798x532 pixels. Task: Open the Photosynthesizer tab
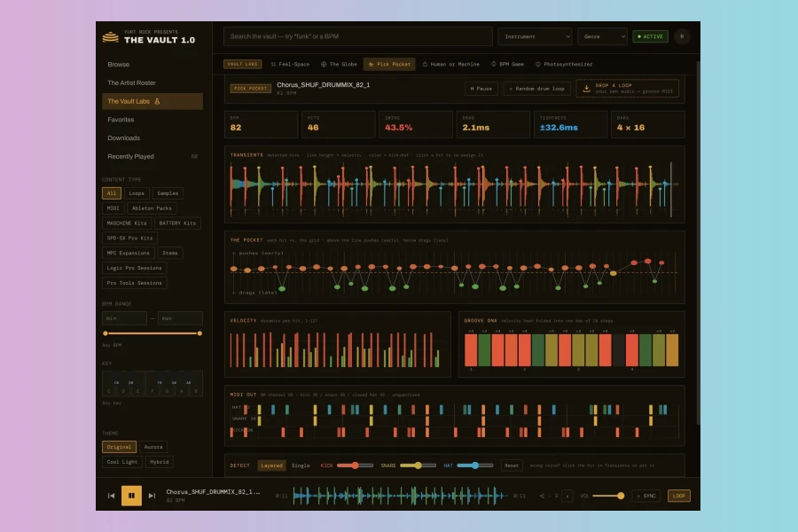point(564,65)
